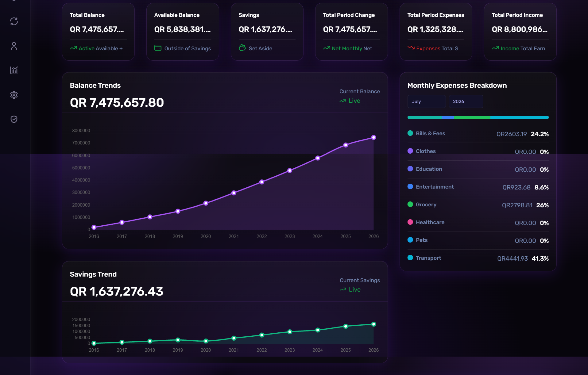Click the refresh sync icon in sidebar
Screen dimensions: 588x375
(14, 21)
